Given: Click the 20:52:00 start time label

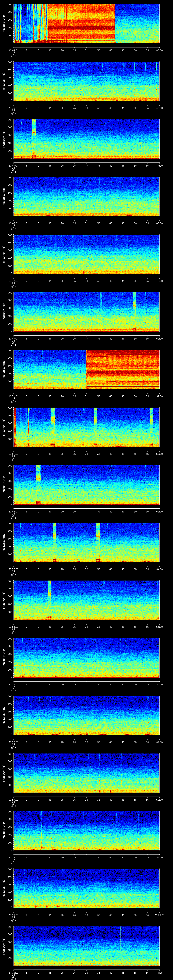Looking at the screenshot, I should coord(13,511).
